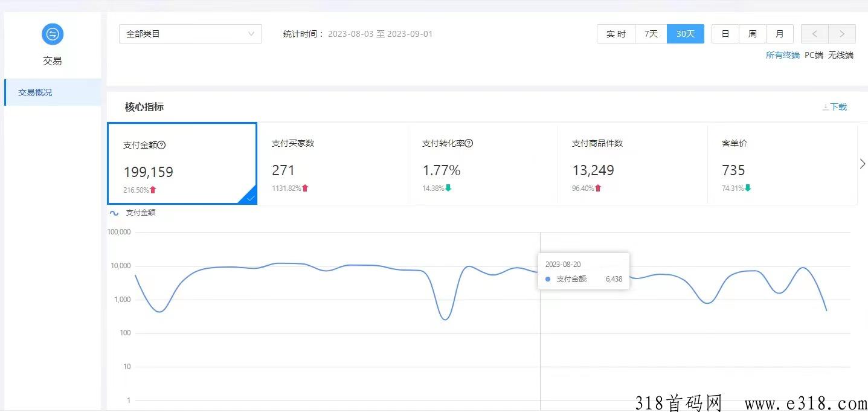
Task: Go to next period with right arrow
Action: click(841, 34)
